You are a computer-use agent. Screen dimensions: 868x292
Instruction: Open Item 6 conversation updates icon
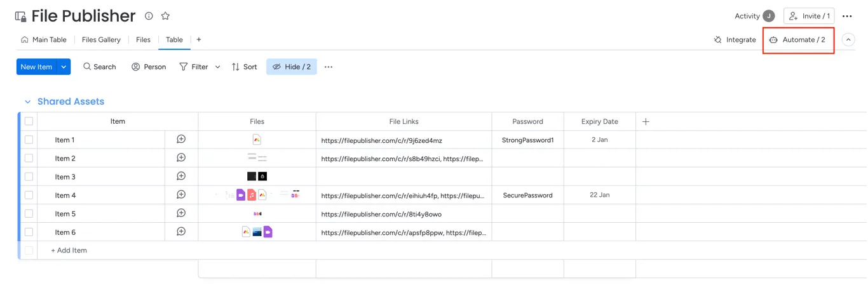(181, 231)
